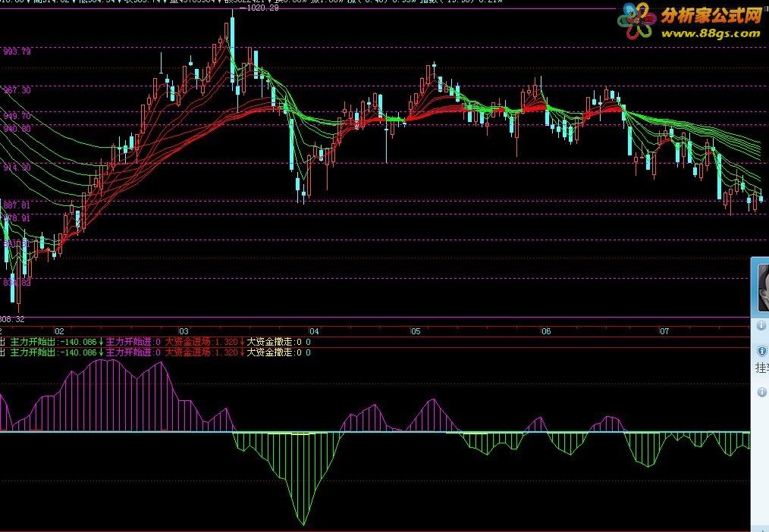
Task: Click the 04 month marker on time axis
Action: point(314,332)
